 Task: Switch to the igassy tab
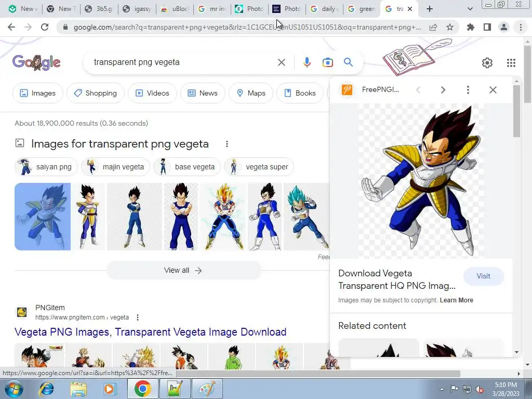click(137, 9)
